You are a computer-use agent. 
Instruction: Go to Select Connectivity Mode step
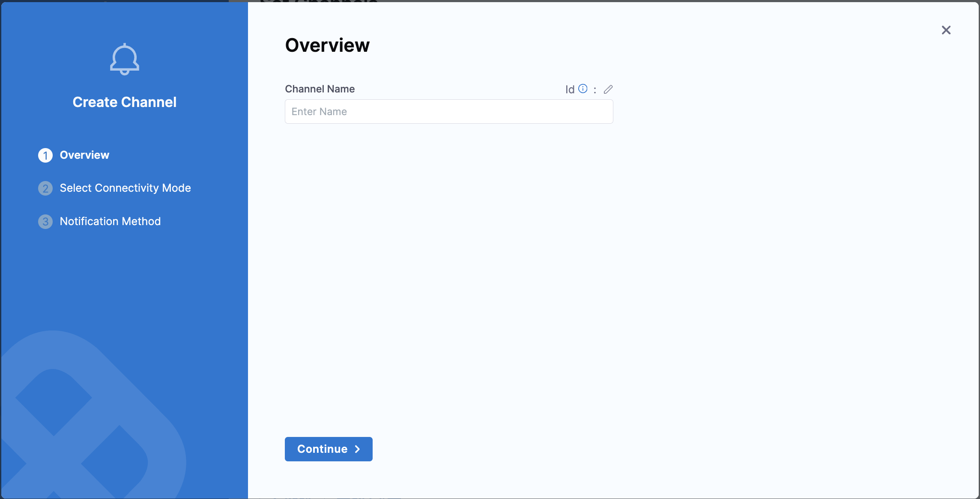tap(125, 188)
